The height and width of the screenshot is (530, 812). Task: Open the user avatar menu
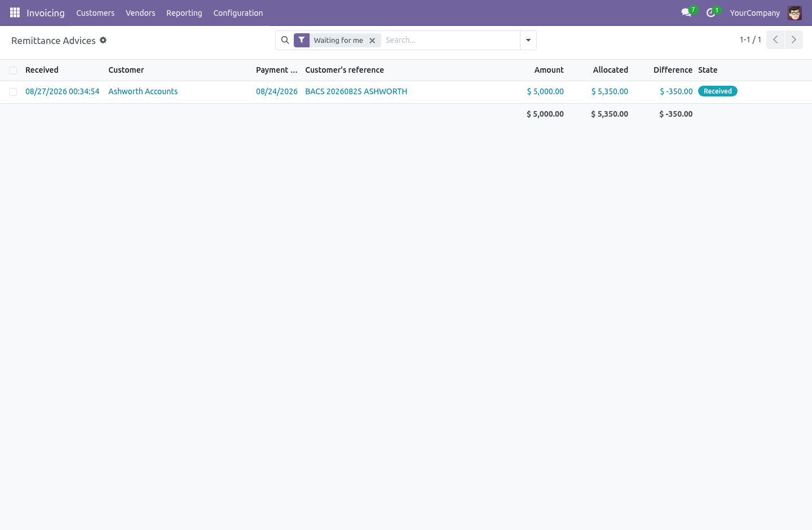(795, 12)
